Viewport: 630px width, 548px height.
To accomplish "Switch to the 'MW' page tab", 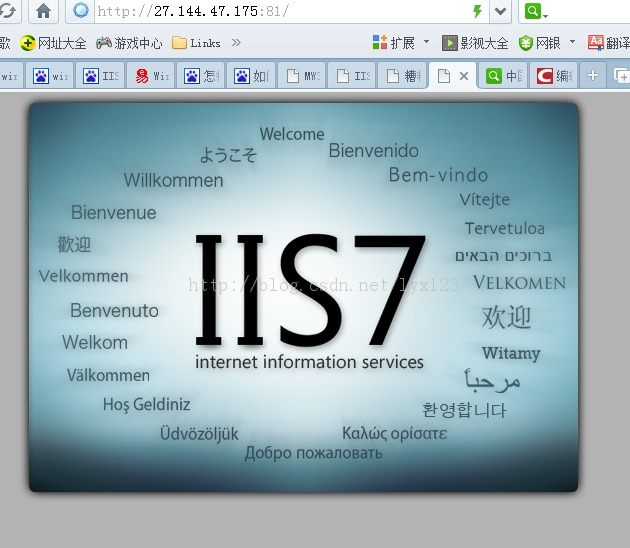I will point(302,76).
